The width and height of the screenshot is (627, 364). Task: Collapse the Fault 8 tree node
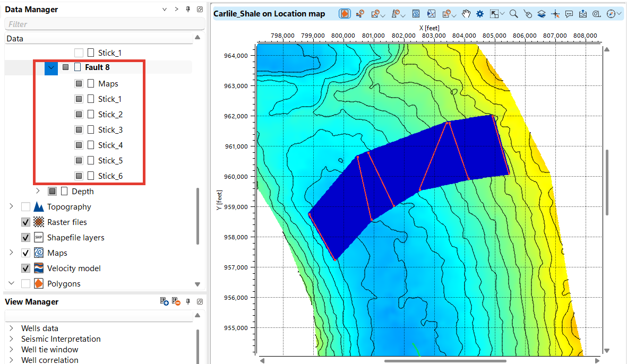click(x=51, y=68)
